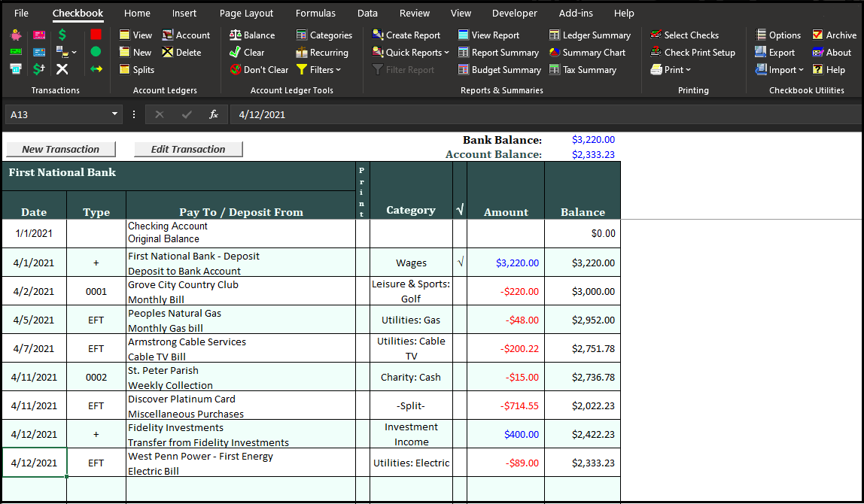The image size is (864, 504).
Task: Switch to the Developer ribbon tab
Action: pyautogui.click(x=514, y=13)
